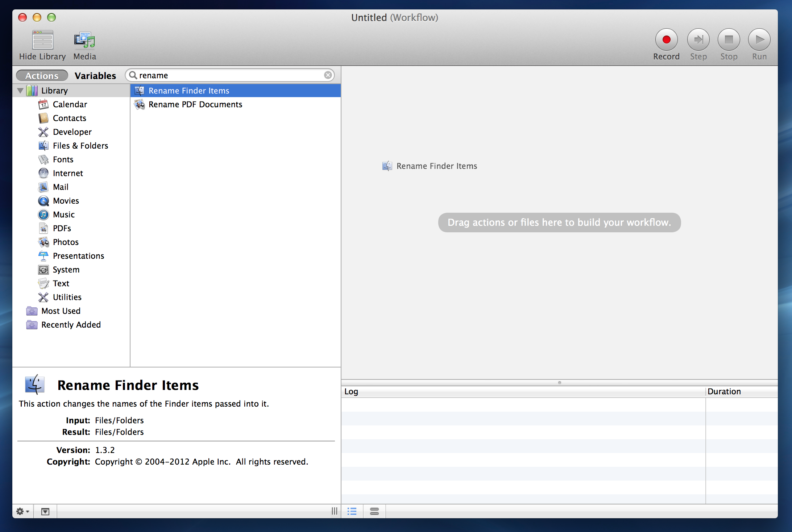Clear the rename search field
The width and height of the screenshot is (792, 532).
click(328, 75)
